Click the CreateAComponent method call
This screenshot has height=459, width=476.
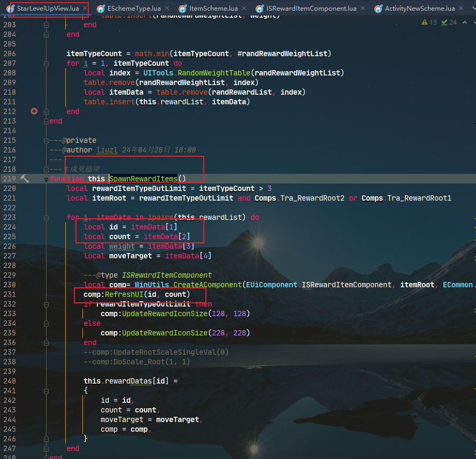pos(208,285)
